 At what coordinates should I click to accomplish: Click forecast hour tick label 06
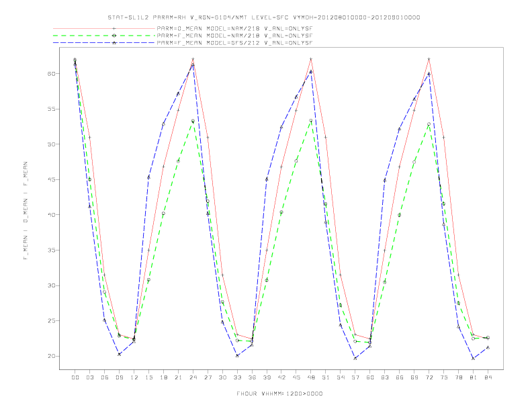point(105,377)
